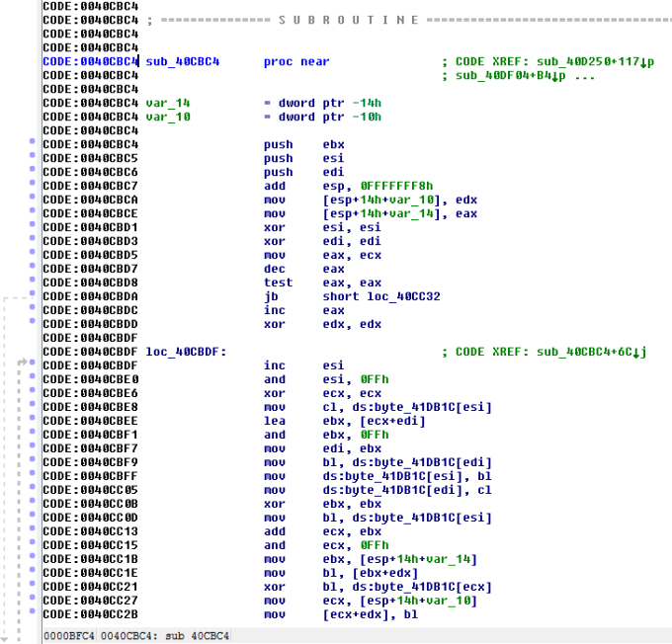Click '[ecx+edx], bl' operand
This screenshot has height=644, width=672.
point(371,614)
